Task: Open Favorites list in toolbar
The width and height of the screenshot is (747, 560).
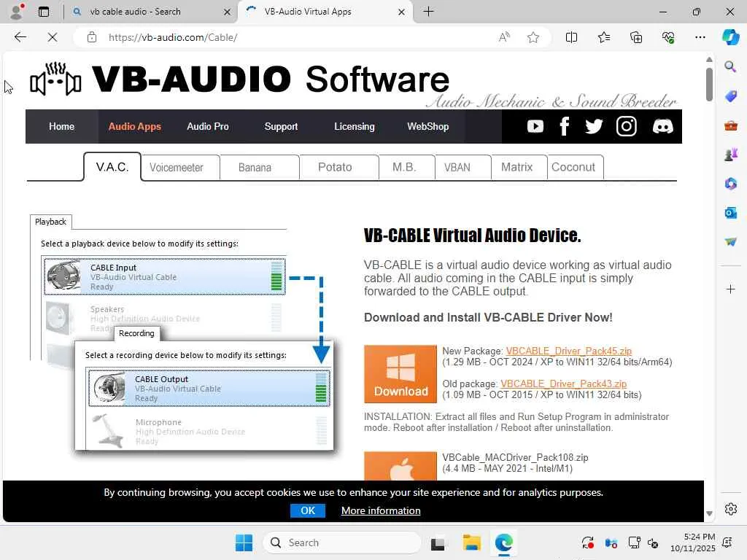Action: pos(603,37)
